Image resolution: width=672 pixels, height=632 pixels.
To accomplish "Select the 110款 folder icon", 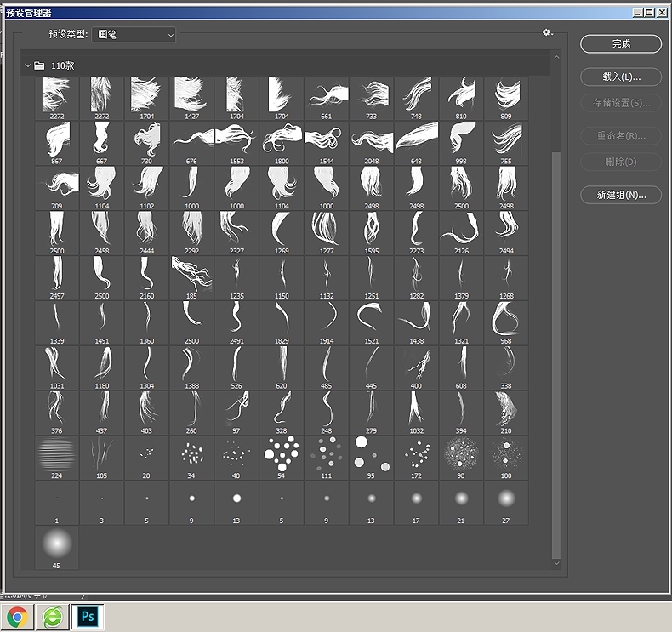I will pos(39,65).
